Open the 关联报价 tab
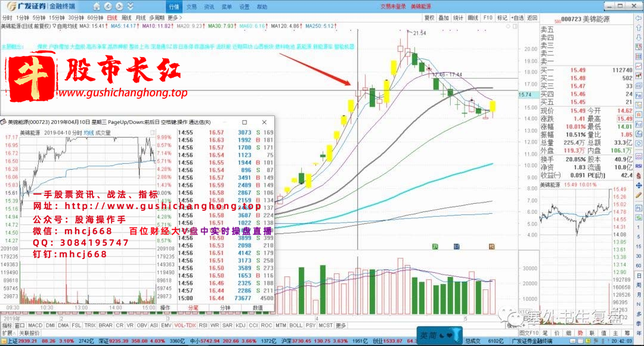The image size is (644, 346). pyautogui.click(x=29, y=333)
